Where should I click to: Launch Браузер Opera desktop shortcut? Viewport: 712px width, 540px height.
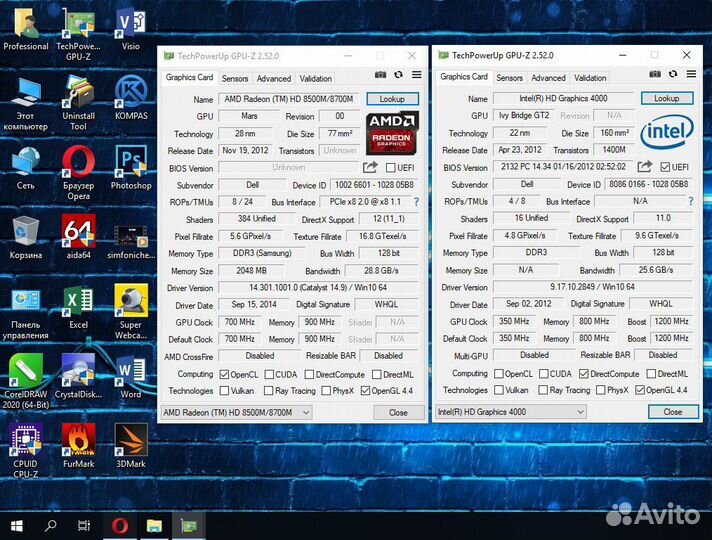point(78,173)
